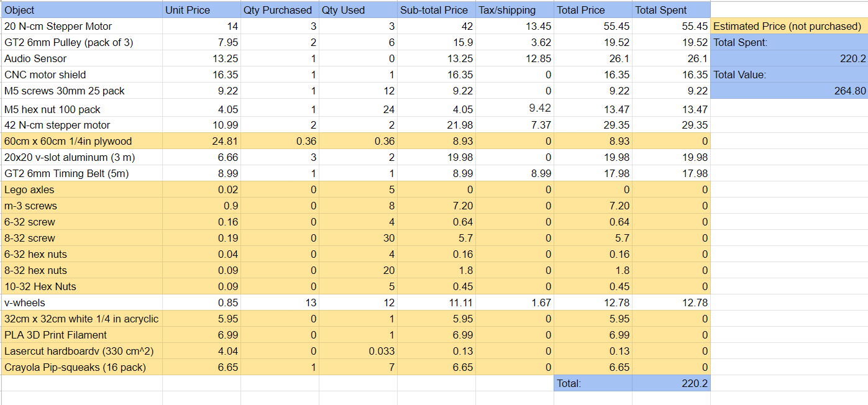Click the 'Total Spent' column header
868x405 pixels.
tap(671, 10)
